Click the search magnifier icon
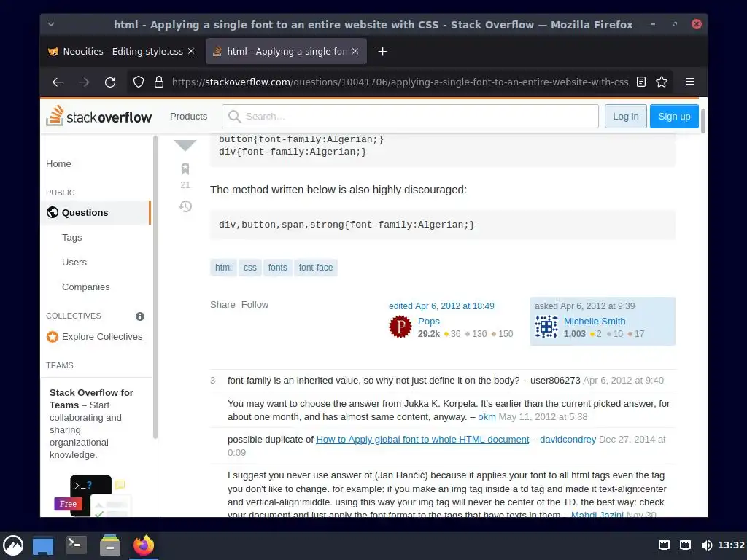 [234, 116]
